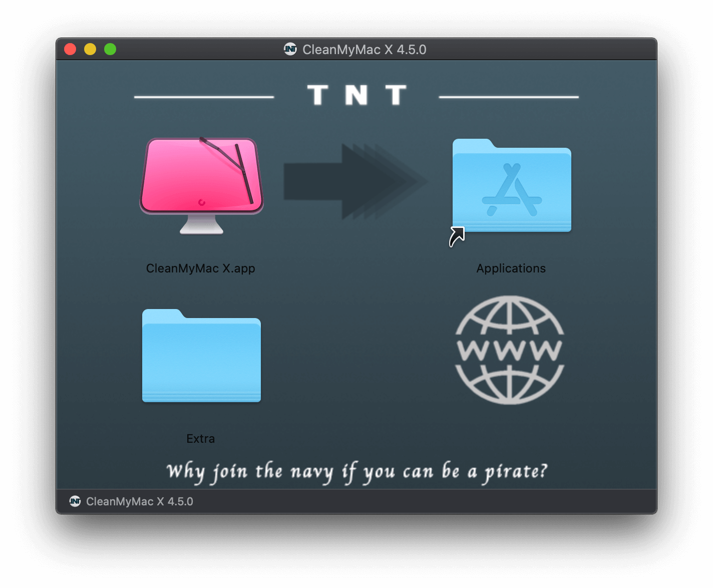Click the white line left of TNT
713x588 pixels.
204,97
